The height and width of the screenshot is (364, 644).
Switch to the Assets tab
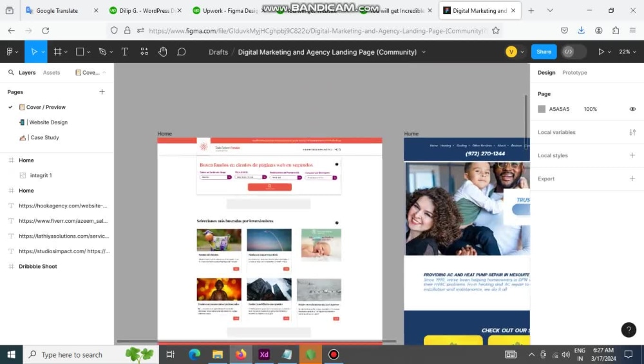pos(52,72)
